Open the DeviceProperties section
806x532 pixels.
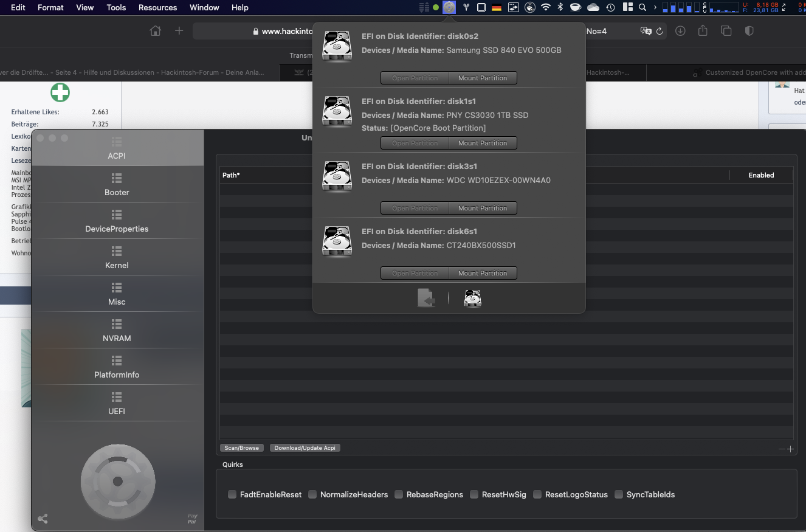coord(117,221)
